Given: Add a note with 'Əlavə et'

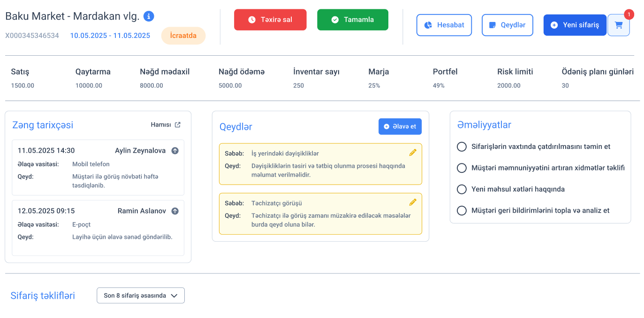Looking at the screenshot, I should [x=400, y=126].
